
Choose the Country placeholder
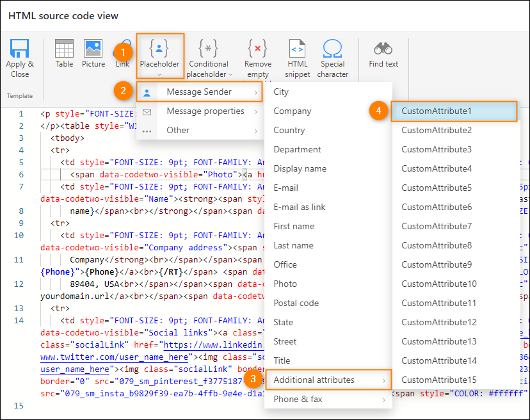click(328, 130)
